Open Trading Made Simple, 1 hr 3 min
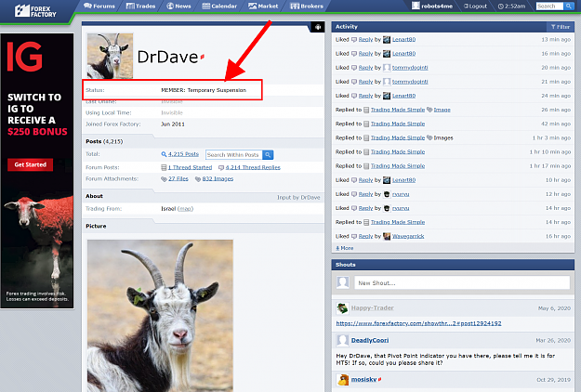This screenshot has height=392, width=581. click(x=398, y=137)
